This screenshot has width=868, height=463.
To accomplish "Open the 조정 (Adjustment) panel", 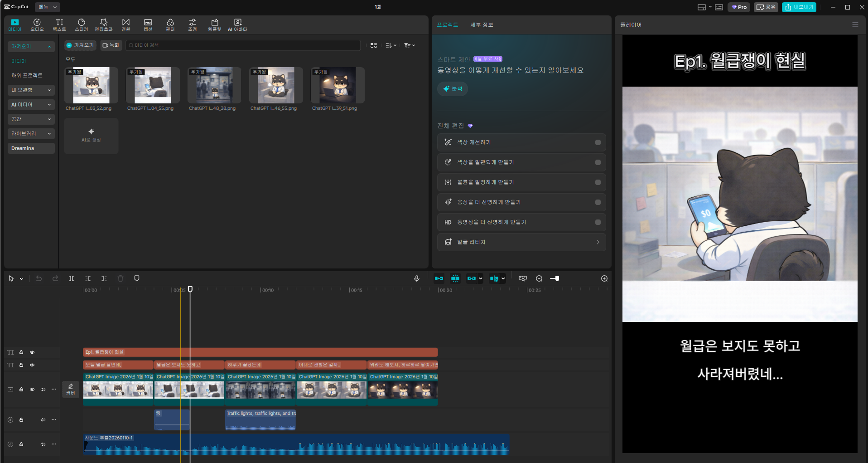I will [x=193, y=25].
